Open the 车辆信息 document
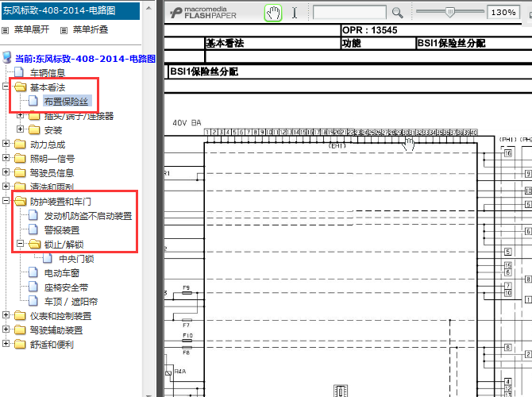 (x=48, y=73)
